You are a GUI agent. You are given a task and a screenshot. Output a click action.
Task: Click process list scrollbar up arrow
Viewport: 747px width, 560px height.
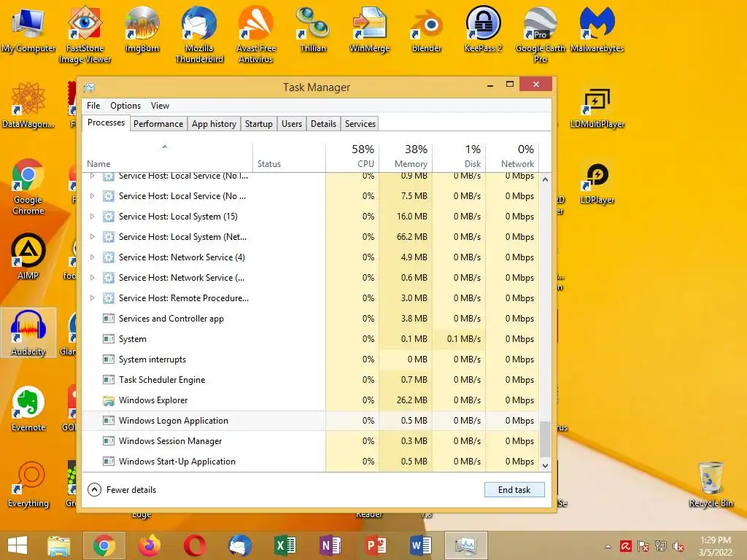coord(546,179)
